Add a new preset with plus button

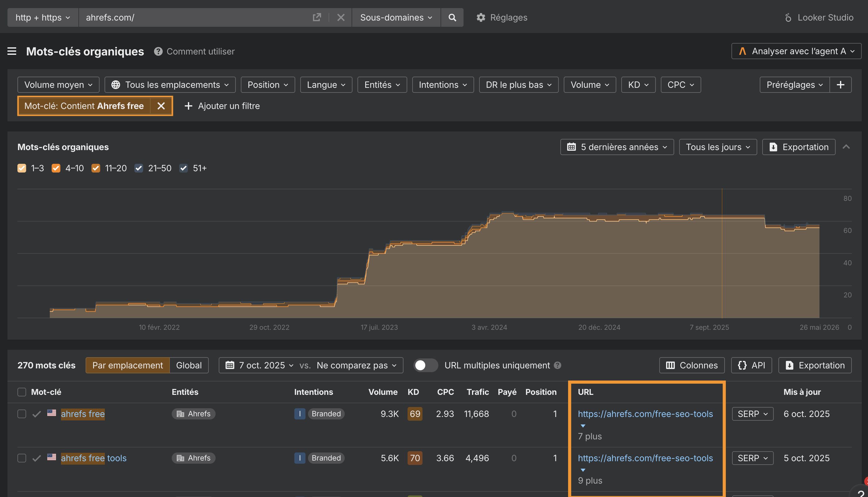click(840, 85)
